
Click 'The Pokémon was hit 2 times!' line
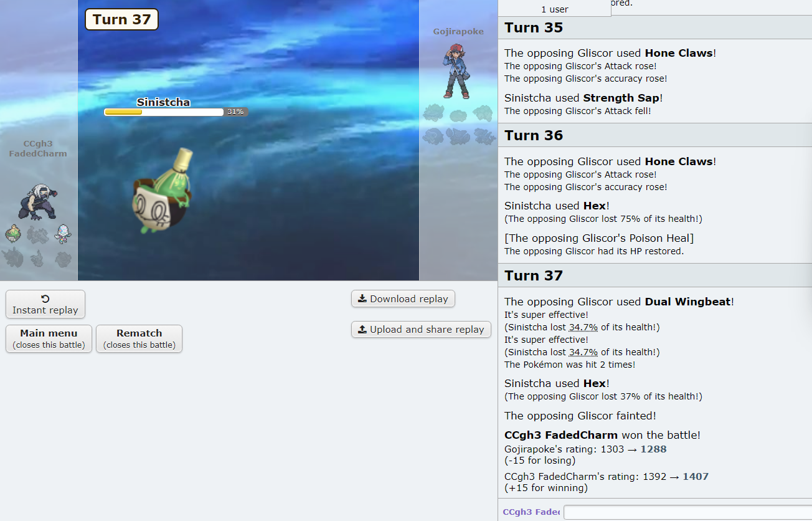tap(570, 365)
